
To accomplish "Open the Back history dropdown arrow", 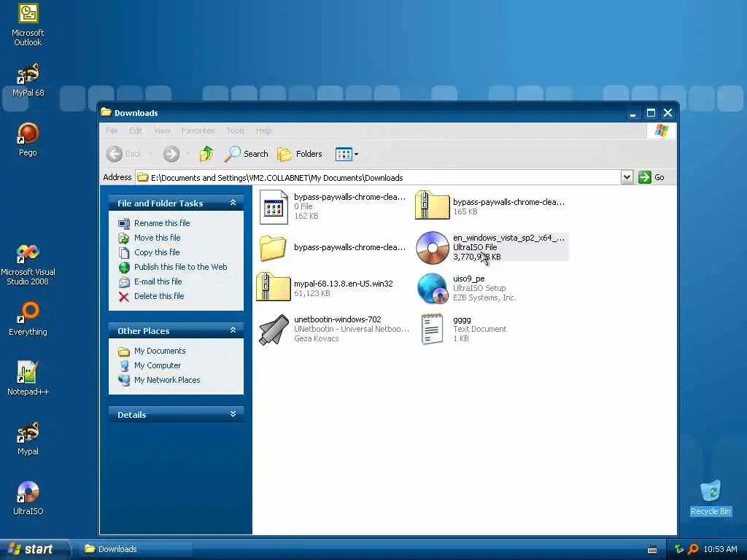I will click(150, 154).
